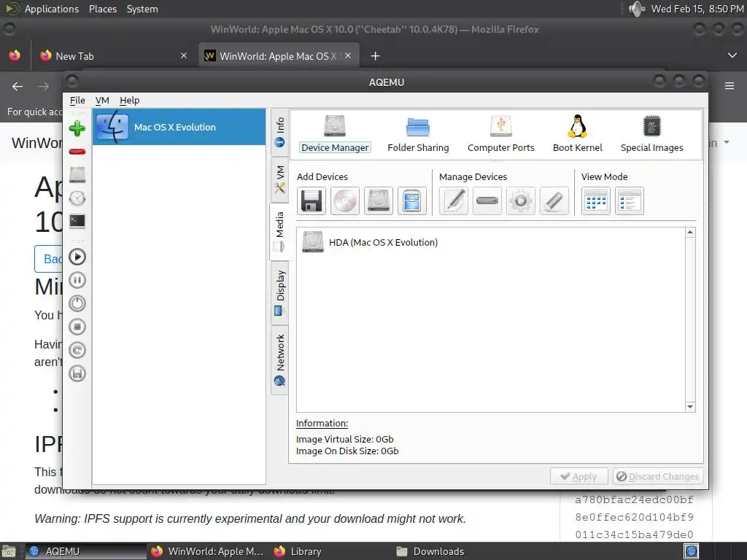Open device settings gear icon
Viewport: 747px width, 560px height.
point(521,201)
